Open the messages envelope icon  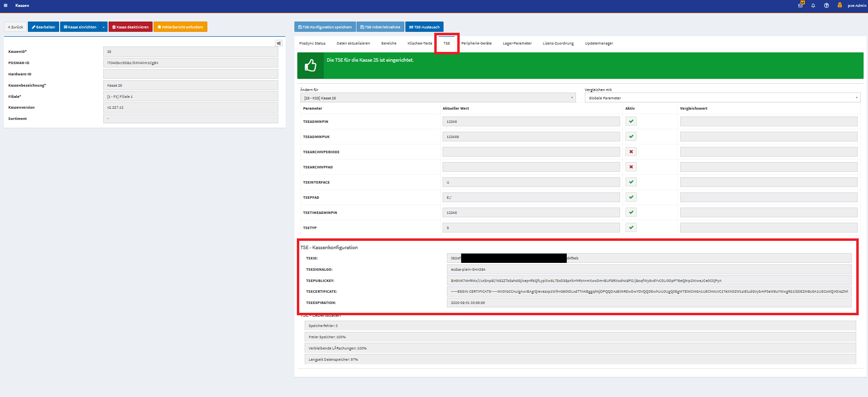801,5
